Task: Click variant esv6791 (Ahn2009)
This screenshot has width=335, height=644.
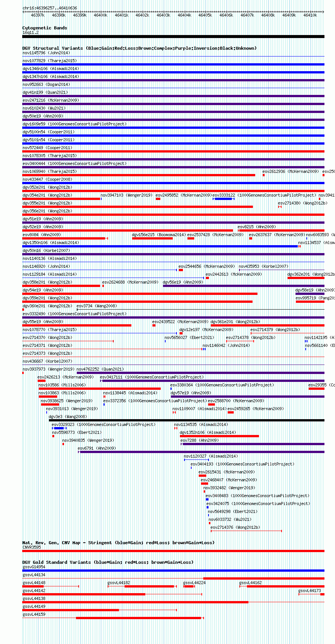Action: click(97, 448)
